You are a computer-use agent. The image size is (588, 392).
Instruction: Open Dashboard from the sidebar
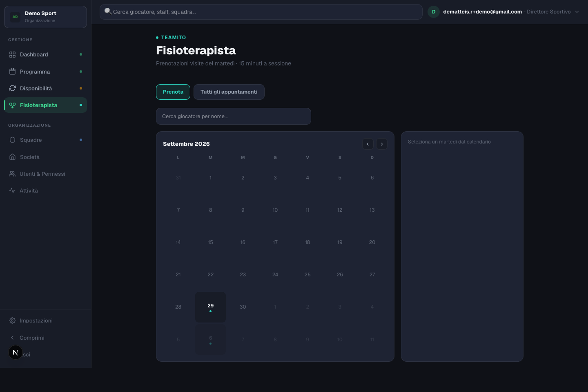tap(45, 54)
